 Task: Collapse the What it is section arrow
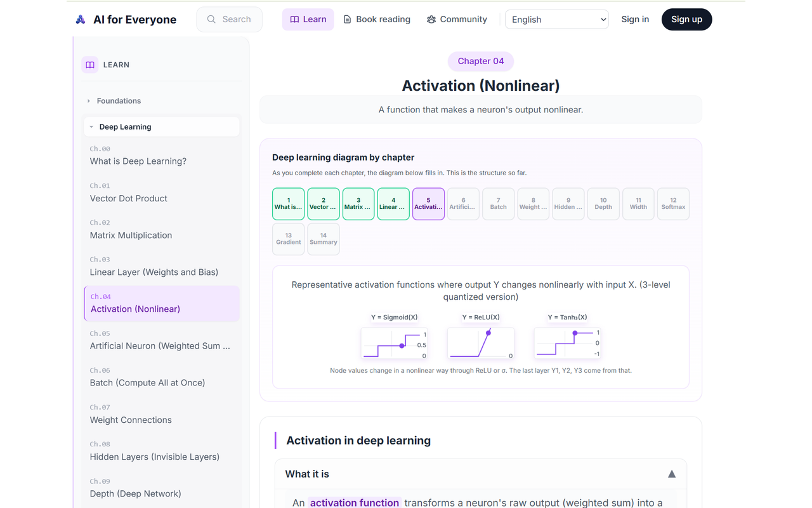click(672, 474)
